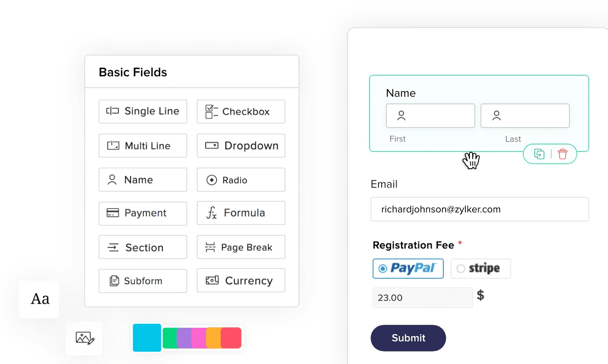
Task: Open the Aa font settings tile
Action: 39,299
